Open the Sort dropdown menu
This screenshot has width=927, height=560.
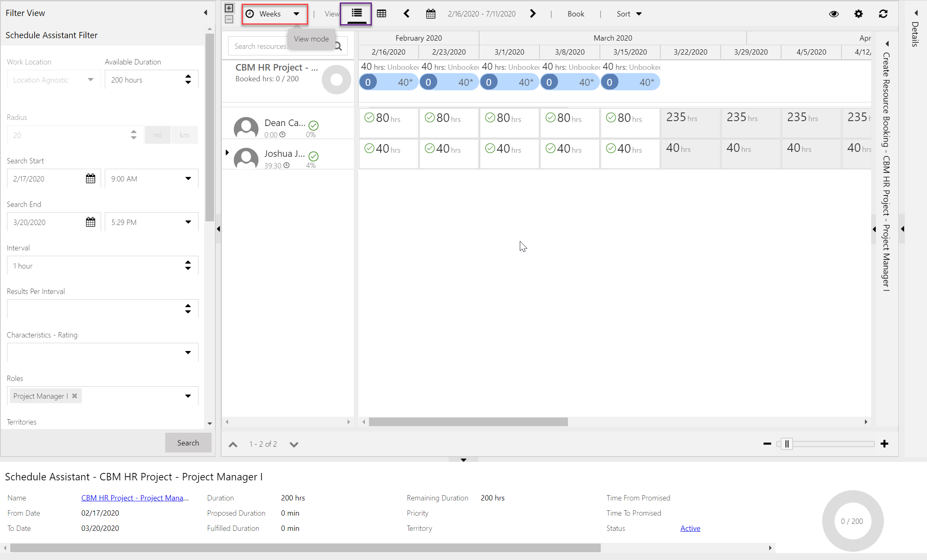pyautogui.click(x=629, y=14)
